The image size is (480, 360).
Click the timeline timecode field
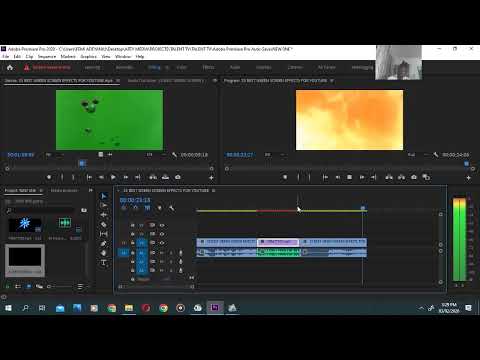(x=135, y=200)
